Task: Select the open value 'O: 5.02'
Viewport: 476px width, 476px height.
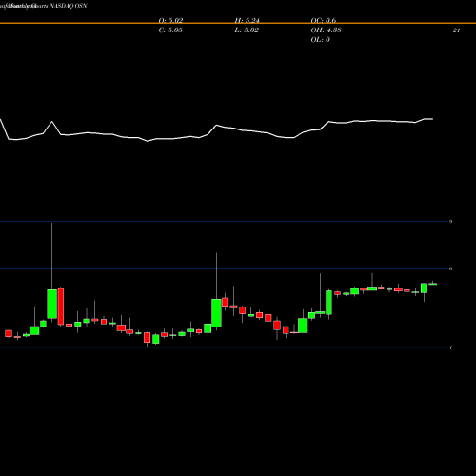Action: [x=170, y=21]
